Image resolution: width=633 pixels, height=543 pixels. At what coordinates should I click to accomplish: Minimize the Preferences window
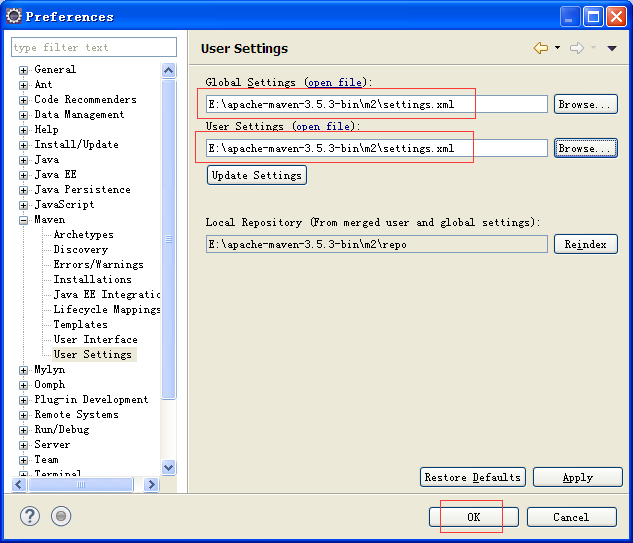pyautogui.click(x=570, y=17)
